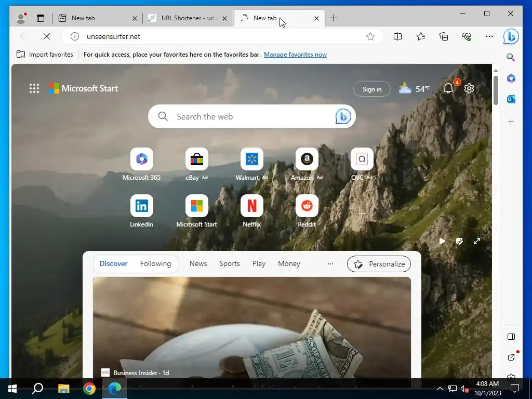Image resolution: width=532 pixels, height=399 pixels.
Task: Toggle the sidebar visibility icon
Action: pyautogui.click(x=511, y=337)
